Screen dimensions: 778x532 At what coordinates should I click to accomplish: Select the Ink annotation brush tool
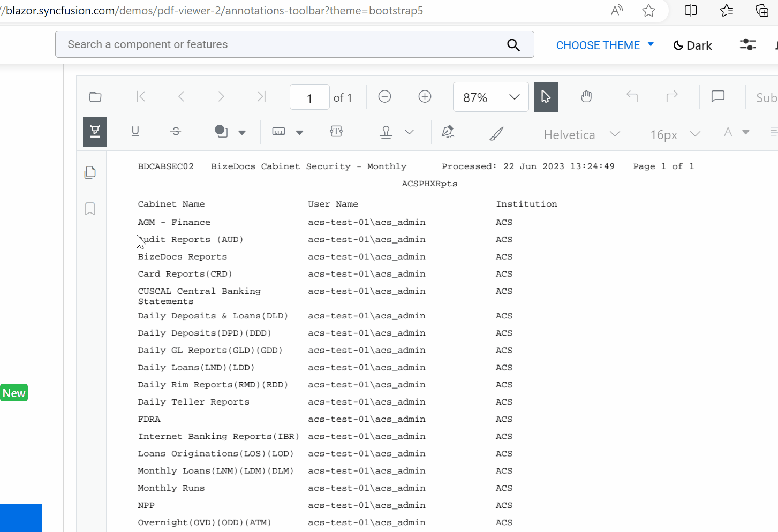(x=497, y=132)
